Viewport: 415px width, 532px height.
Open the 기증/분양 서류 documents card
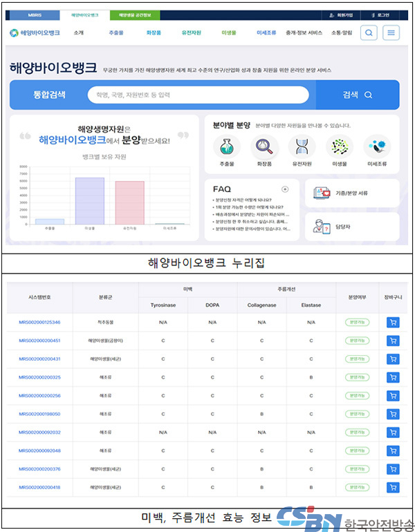[x=352, y=193]
